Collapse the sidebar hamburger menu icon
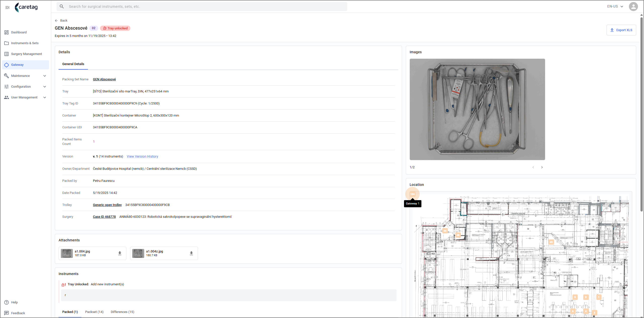The image size is (644, 318). click(x=7, y=7)
